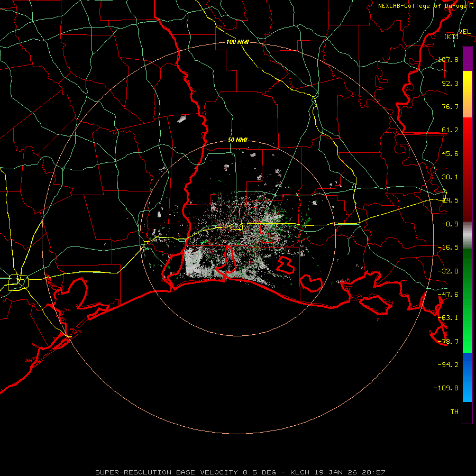Click the VEL legend title
The image size is (476, 476).
point(464,32)
